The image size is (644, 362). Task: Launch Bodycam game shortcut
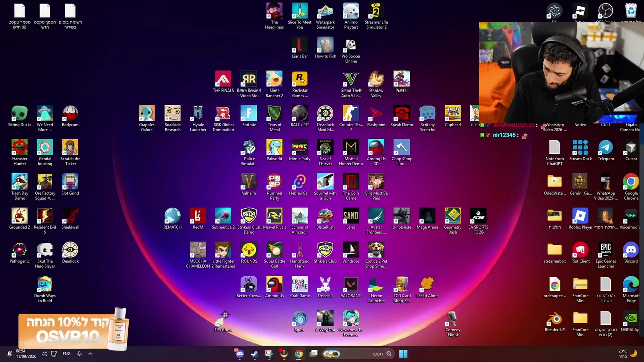point(70,116)
